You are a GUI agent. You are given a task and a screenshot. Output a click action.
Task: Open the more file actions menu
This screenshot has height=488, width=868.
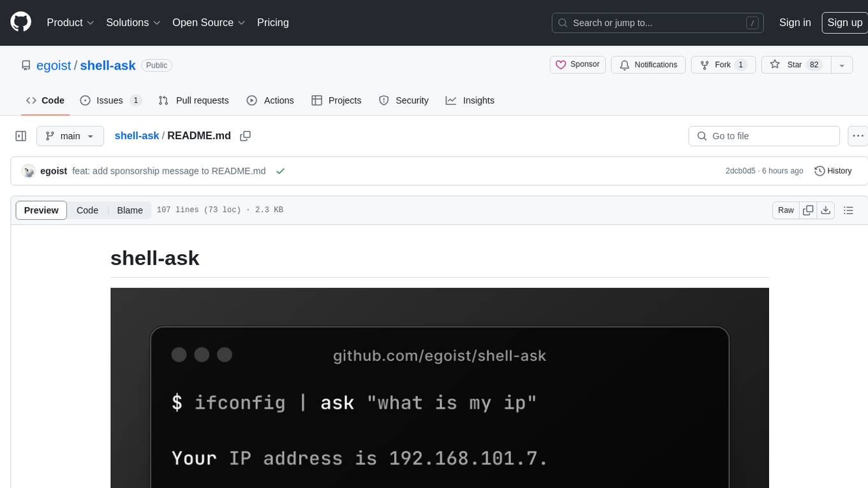point(858,136)
